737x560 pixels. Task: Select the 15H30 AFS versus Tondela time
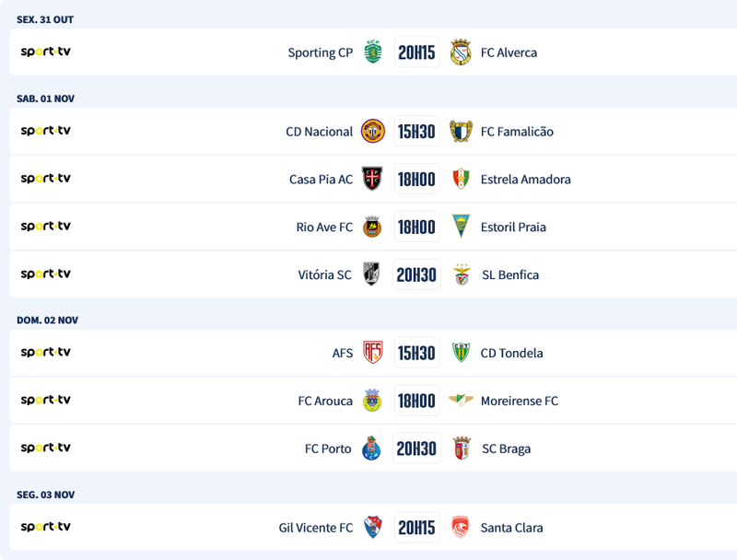click(x=416, y=353)
